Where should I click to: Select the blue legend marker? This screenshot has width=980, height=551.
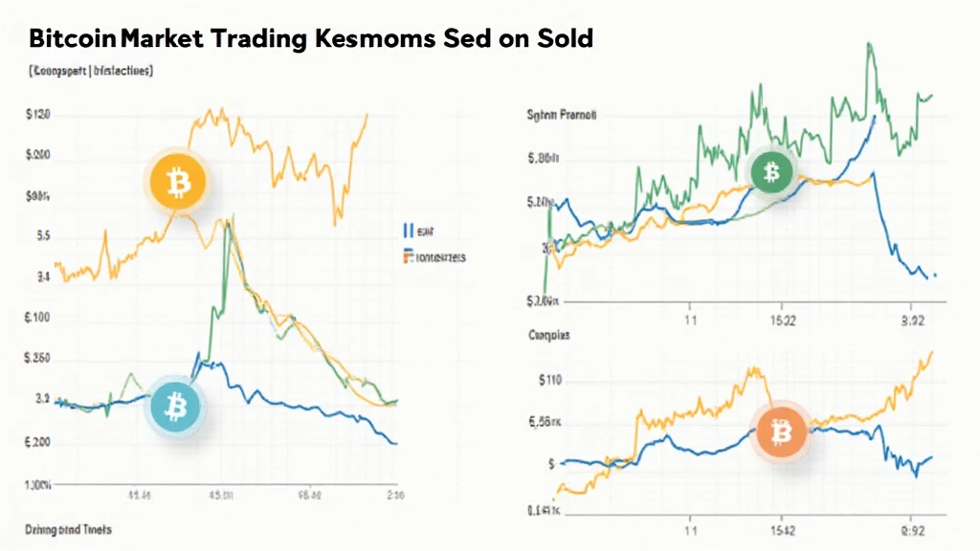(408, 230)
